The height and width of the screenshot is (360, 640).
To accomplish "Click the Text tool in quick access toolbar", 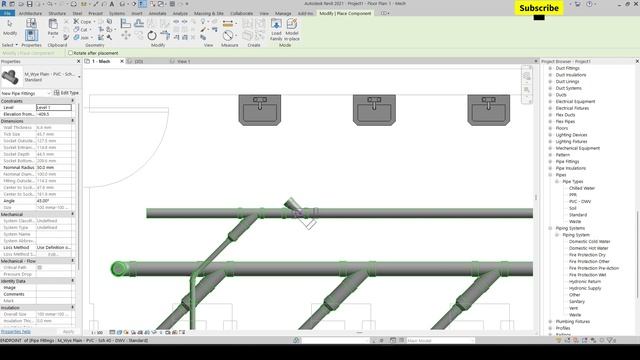I will coord(112,4).
